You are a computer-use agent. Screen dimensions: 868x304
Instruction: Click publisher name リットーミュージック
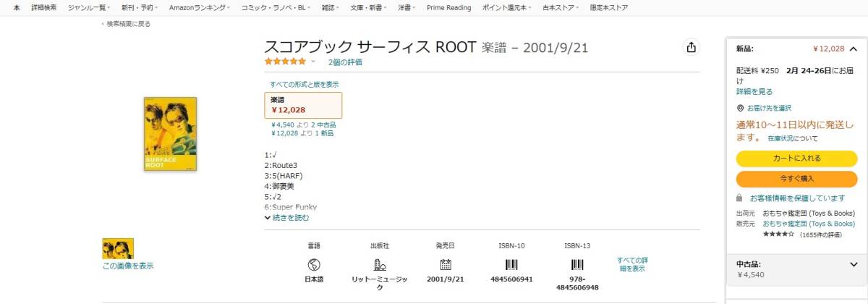coord(379,283)
